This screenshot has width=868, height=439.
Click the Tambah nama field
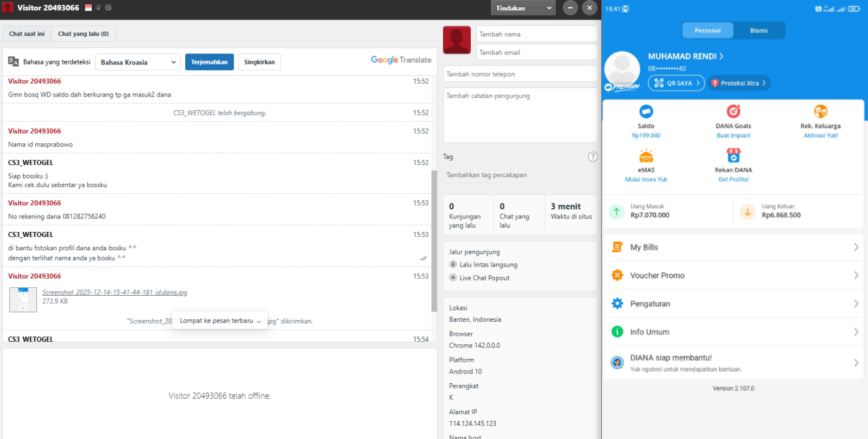click(537, 34)
